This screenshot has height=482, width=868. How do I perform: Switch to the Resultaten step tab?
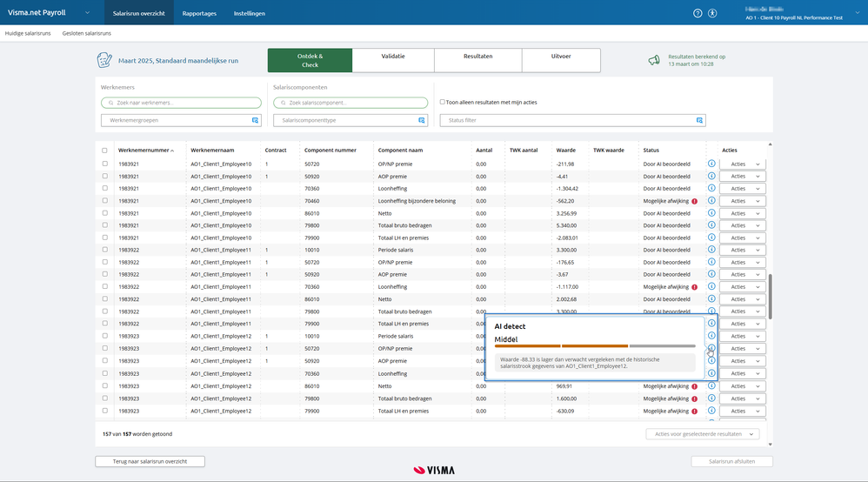coord(477,60)
